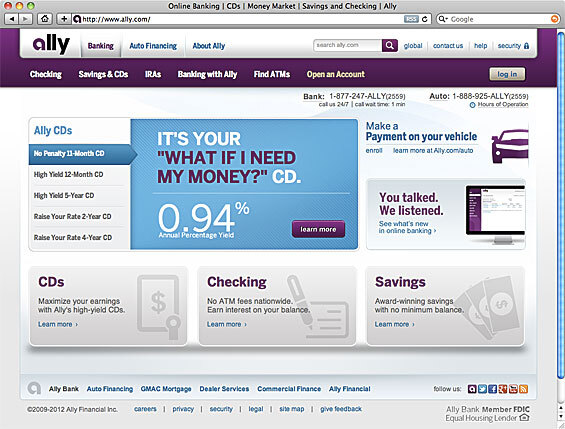Image resolution: width=565 pixels, height=429 pixels.
Task: Open the YouTube follow icon
Action: click(x=513, y=389)
